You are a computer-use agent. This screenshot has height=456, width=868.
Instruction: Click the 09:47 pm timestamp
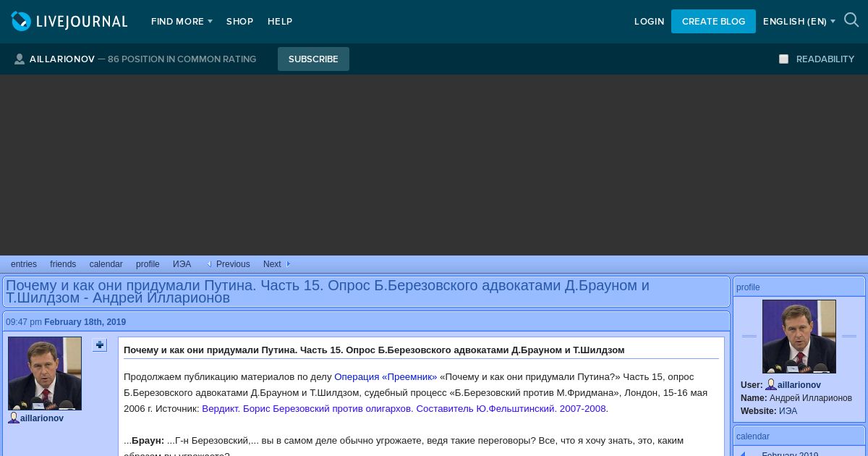[x=24, y=322]
